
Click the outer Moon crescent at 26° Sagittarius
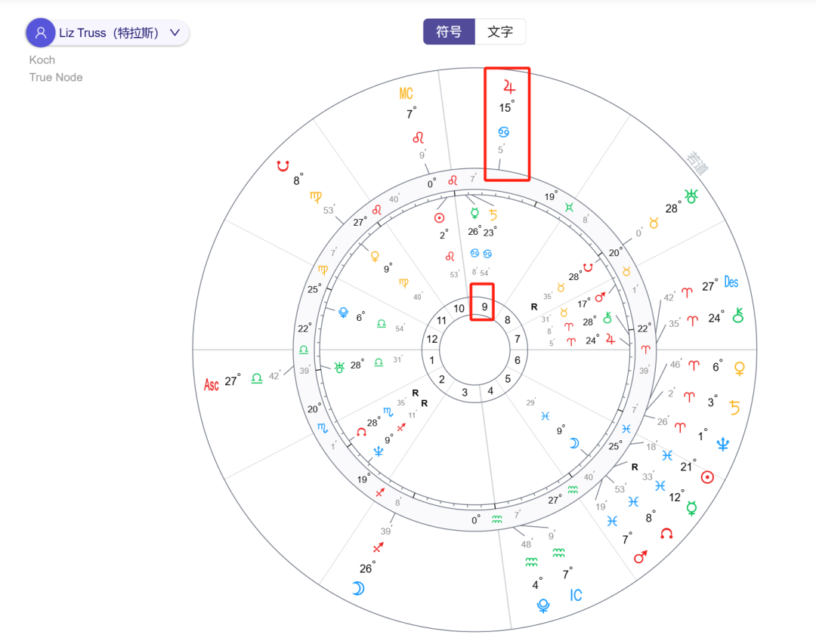point(358,588)
